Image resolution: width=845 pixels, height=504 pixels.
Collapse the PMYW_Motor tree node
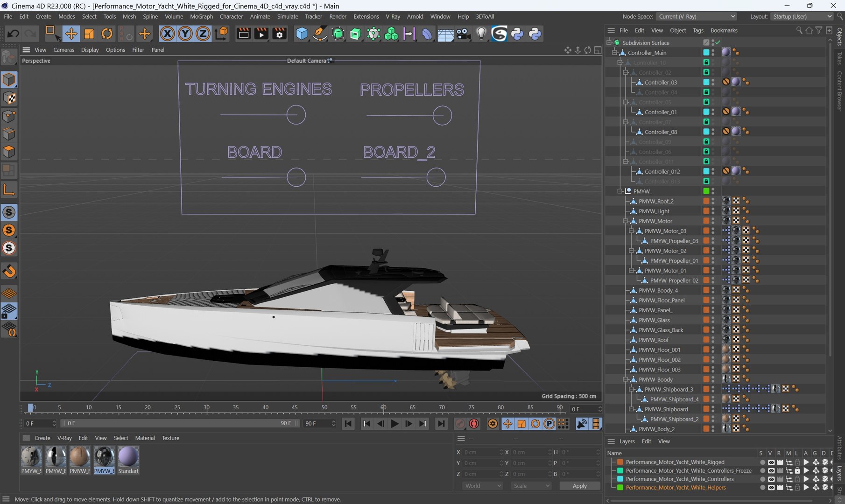(x=626, y=221)
